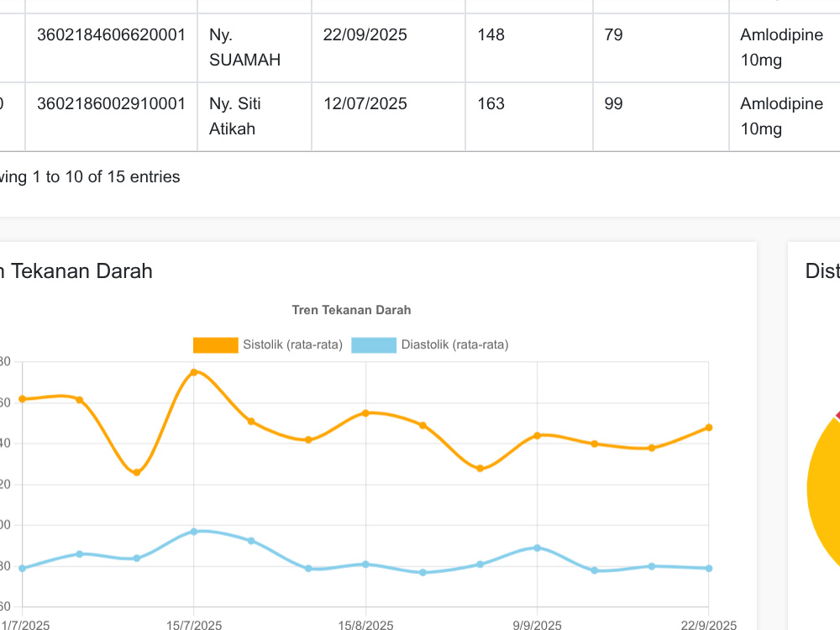Image resolution: width=840 pixels, height=630 pixels.
Task: Click the Diastolik (rata-rata) legend label
Action: pos(454,344)
